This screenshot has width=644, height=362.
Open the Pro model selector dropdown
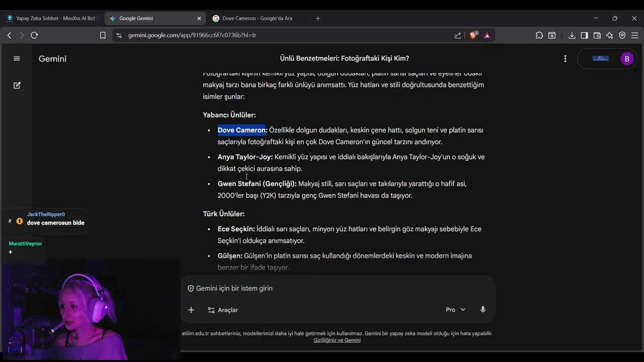pyautogui.click(x=455, y=310)
